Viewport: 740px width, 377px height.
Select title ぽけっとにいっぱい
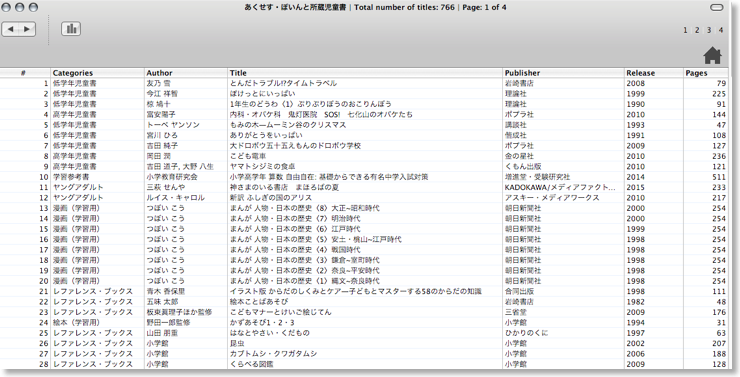pyautogui.click(x=262, y=94)
